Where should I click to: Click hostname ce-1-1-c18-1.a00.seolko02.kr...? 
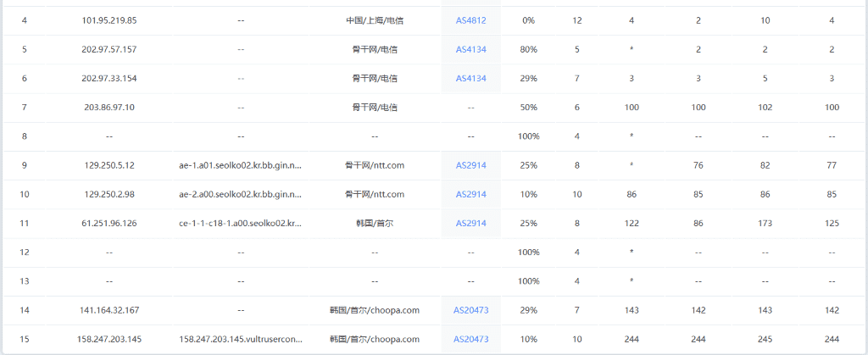click(x=240, y=224)
